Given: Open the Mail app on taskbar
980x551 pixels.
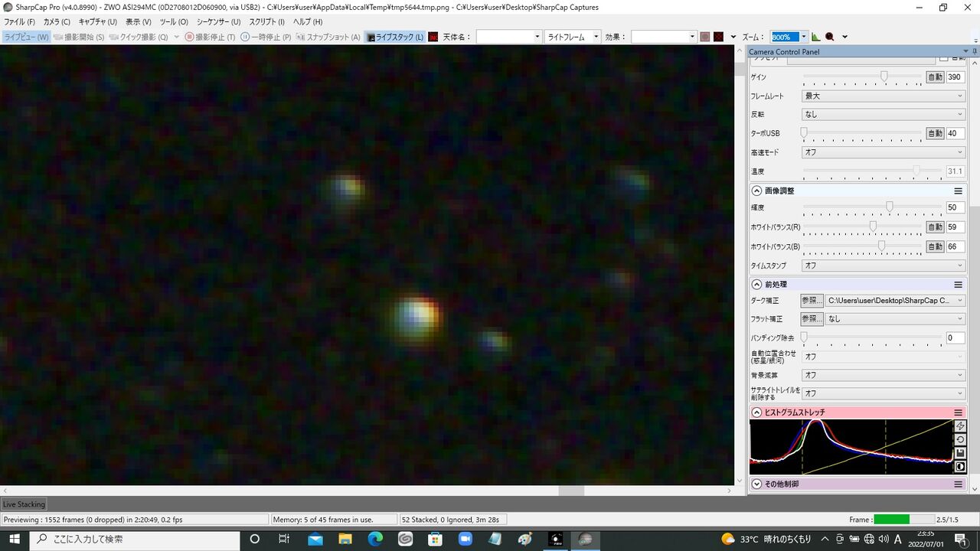Looking at the screenshot, I should click(x=315, y=540).
